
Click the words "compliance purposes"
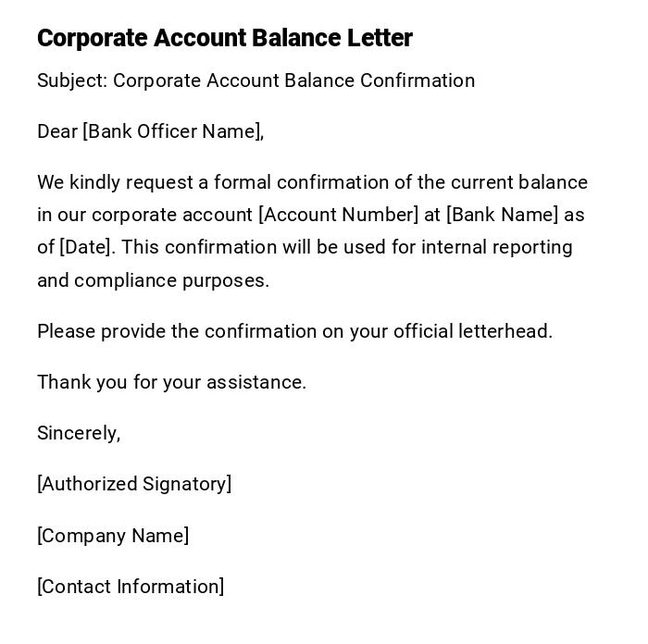[171, 280]
